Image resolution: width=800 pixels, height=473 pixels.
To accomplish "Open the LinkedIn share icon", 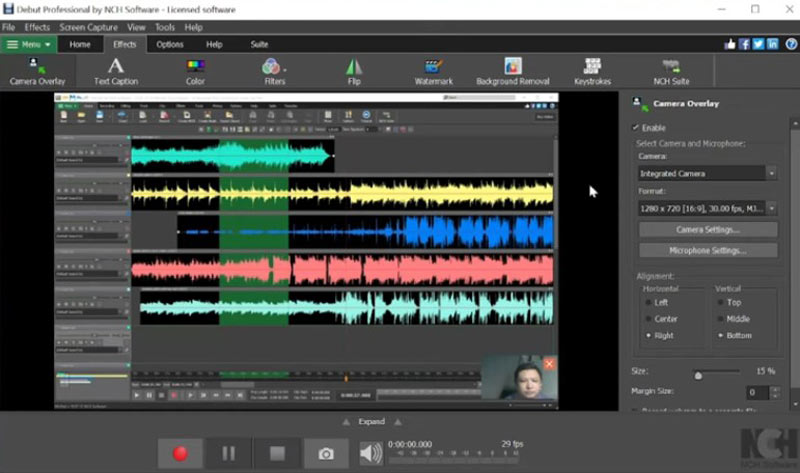I will [772, 44].
